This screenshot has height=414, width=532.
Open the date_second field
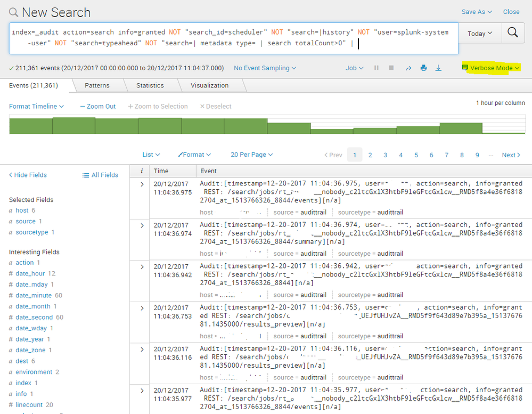point(34,317)
